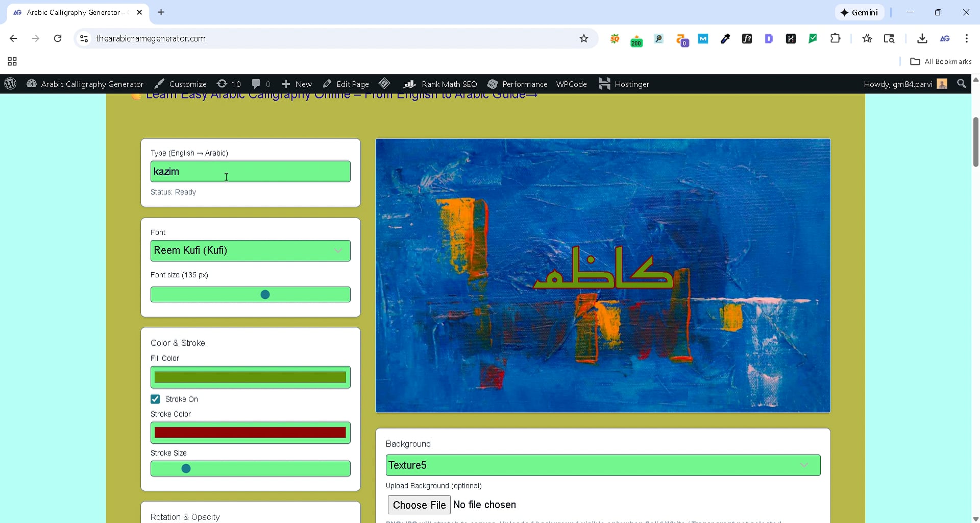Viewport: 980px width, 523px height.
Task: Open Rank Math SEO menu
Action: tap(440, 84)
